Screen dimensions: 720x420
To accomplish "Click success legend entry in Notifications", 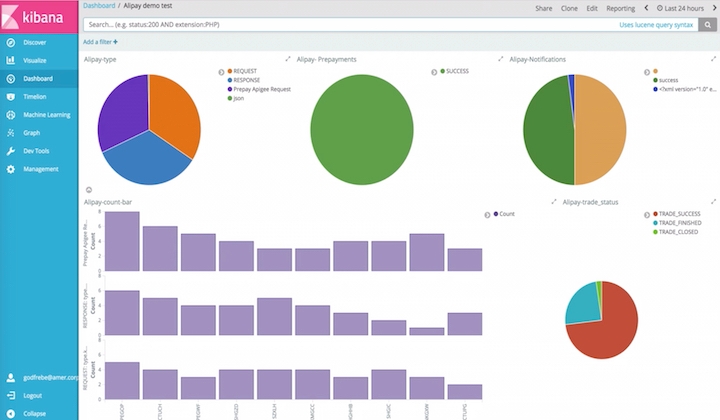I will [665, 80].
